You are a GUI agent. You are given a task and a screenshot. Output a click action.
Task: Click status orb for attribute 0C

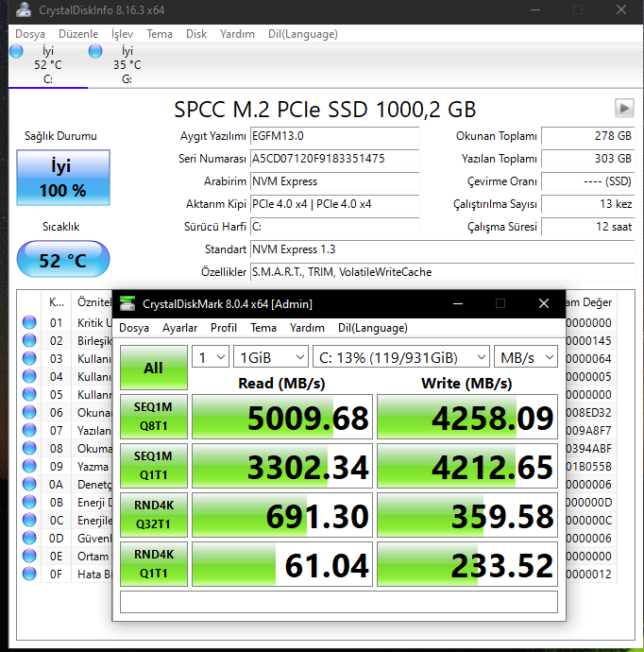29,520
